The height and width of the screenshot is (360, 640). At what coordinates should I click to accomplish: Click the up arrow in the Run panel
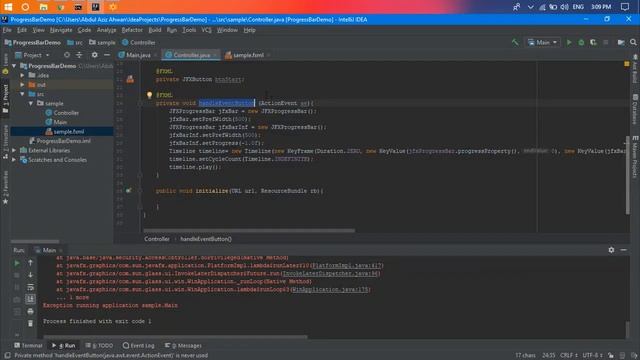click(30, 263)
